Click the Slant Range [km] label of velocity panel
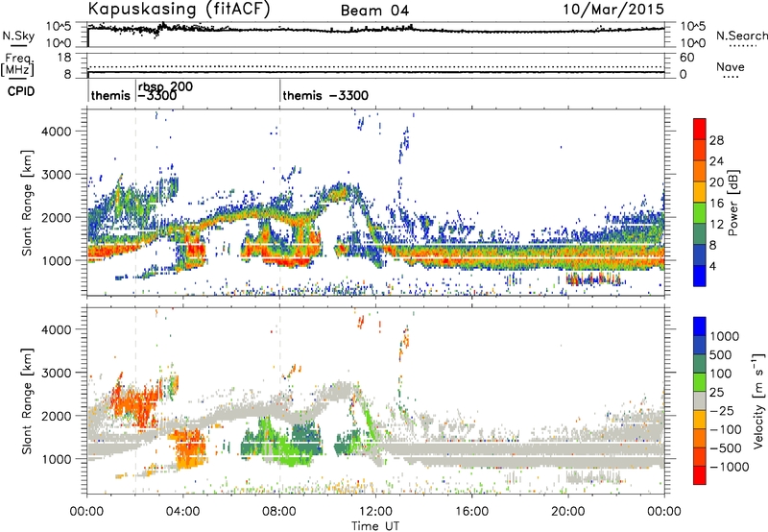The width and height of the screenshot is (768, 532). (27, 400)
